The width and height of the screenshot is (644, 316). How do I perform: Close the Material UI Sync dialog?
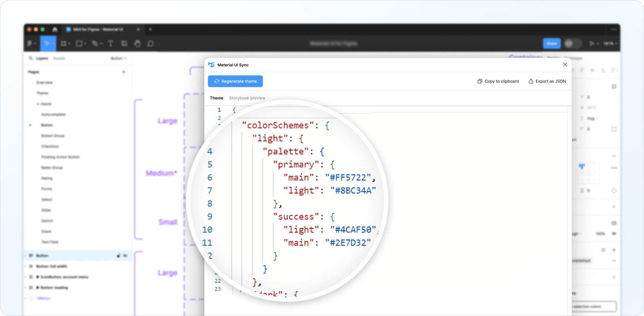click(565, 65)
